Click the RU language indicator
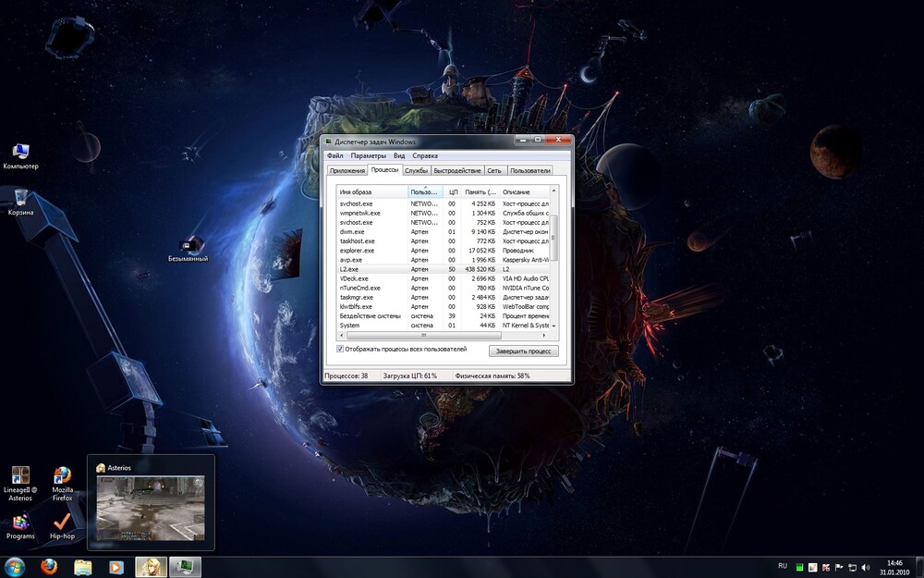 point(783,566)
